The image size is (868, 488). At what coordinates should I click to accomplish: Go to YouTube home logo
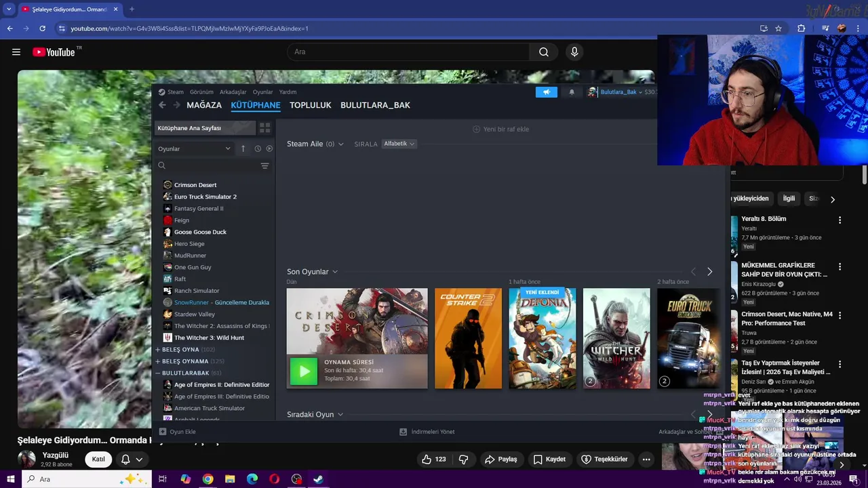pyautogui.click(x=54, y=52)
